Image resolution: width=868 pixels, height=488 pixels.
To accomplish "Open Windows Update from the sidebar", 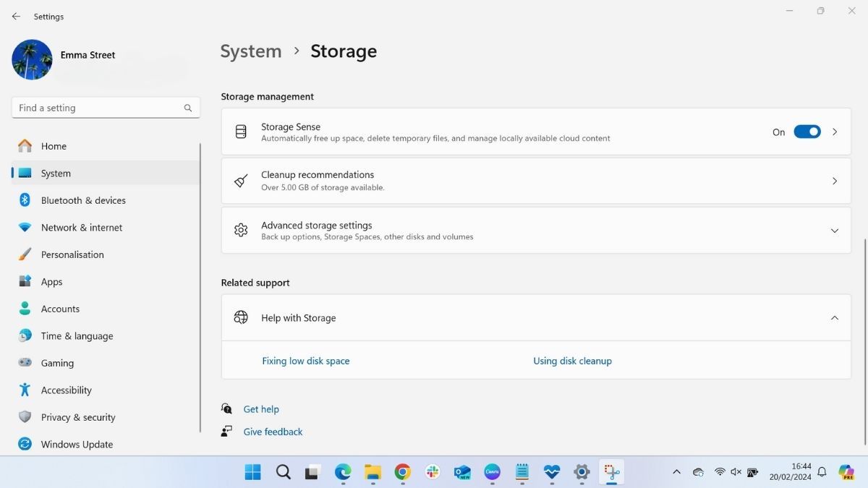I will tap(76, 444).
